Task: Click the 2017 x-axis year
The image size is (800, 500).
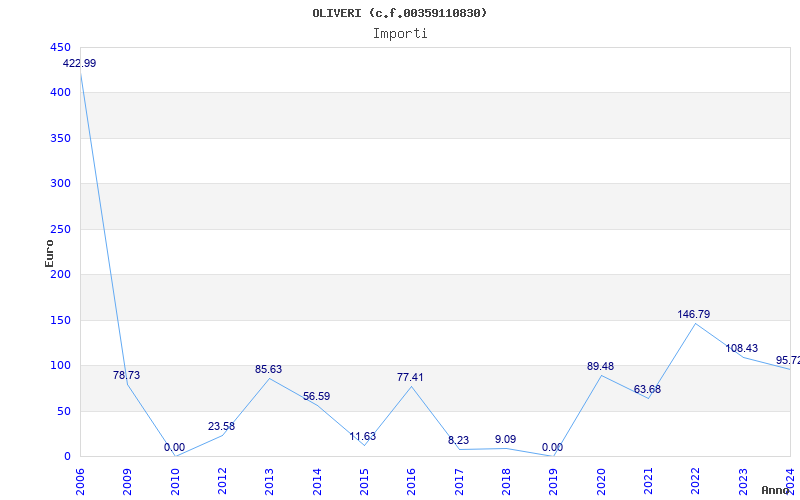Action: pos(459,481)
